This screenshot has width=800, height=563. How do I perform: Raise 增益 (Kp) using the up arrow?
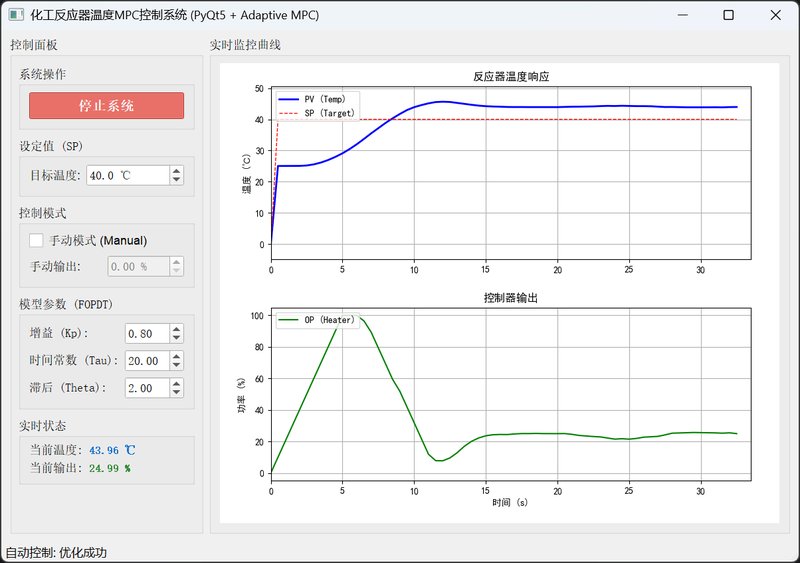[177, 329]
